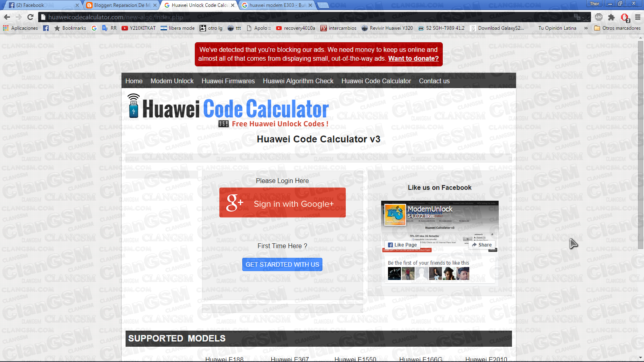Go back with the browser back arrow
Viewport: 644px width, 362px height.
coord(7,17)
